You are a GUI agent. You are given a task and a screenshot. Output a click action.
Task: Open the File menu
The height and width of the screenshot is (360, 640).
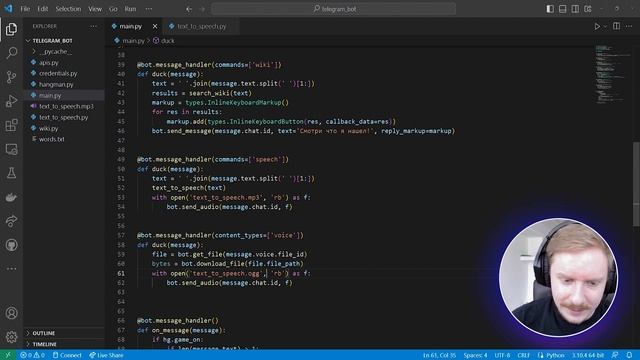click(x=25, y=9)
